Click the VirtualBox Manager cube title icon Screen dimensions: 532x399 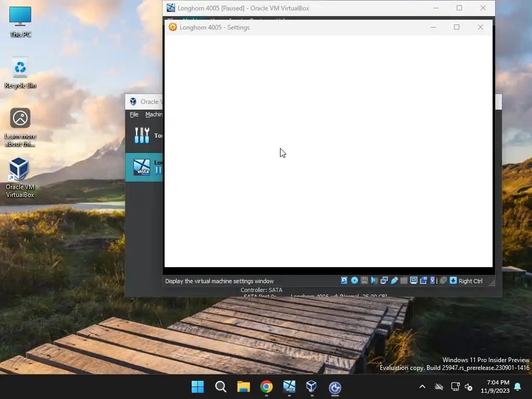133,101
